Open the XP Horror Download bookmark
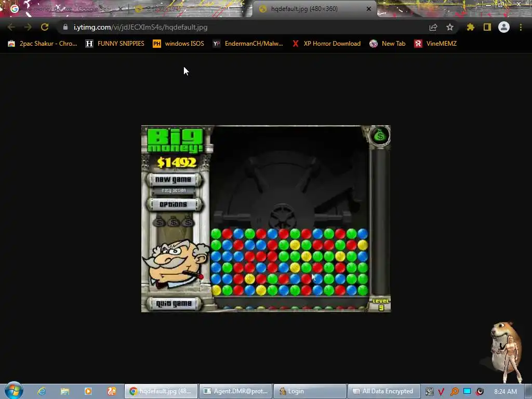 click(x=326, y=44)
